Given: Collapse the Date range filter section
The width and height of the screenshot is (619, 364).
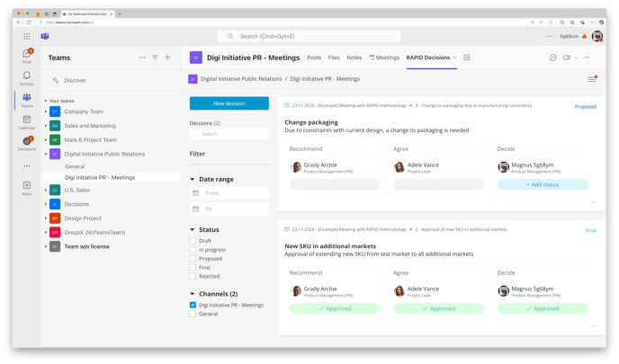Looking at the screenshot, I should 193,180.
